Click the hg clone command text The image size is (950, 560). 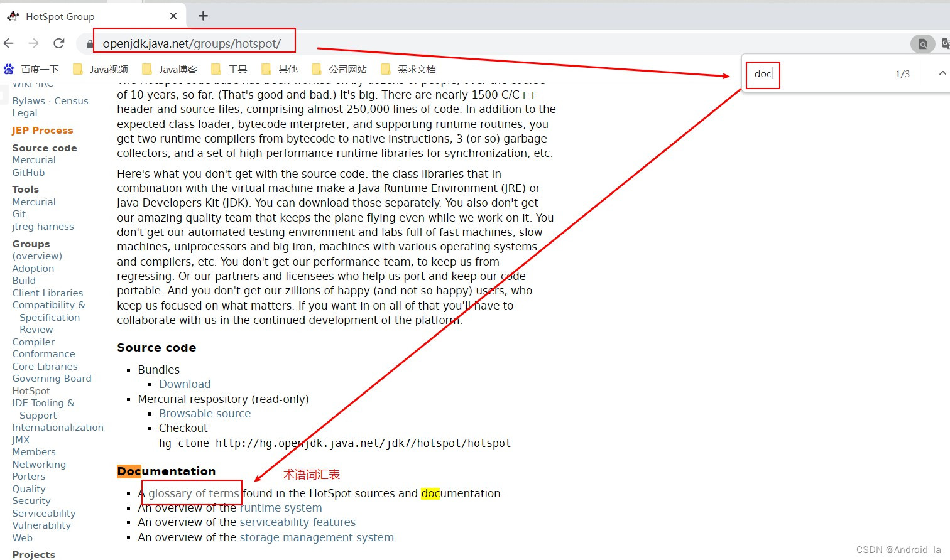(x=335, y=443)
